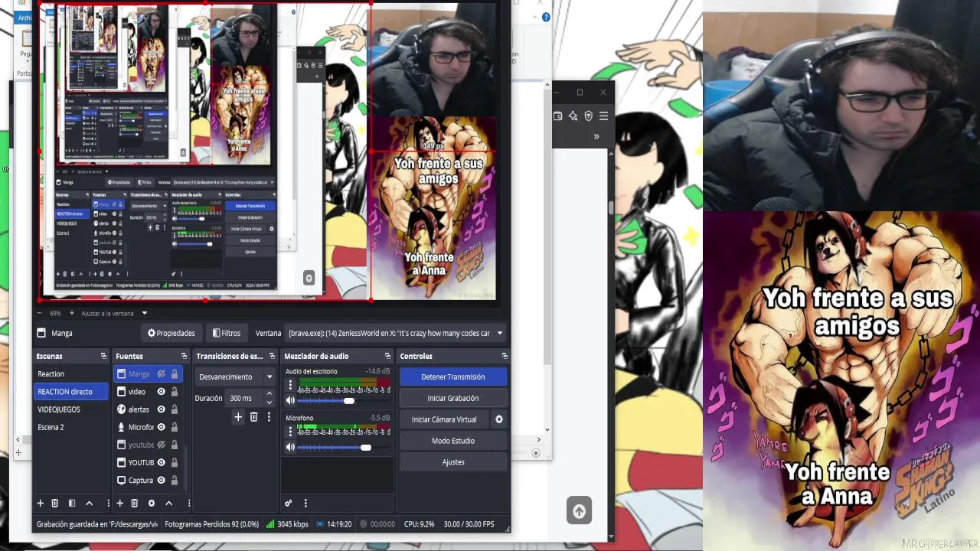Image resolution: width=980 pixels, height=551 pixels.
Task: Decrease transition duration with down arrow
Action: point(269,403)
